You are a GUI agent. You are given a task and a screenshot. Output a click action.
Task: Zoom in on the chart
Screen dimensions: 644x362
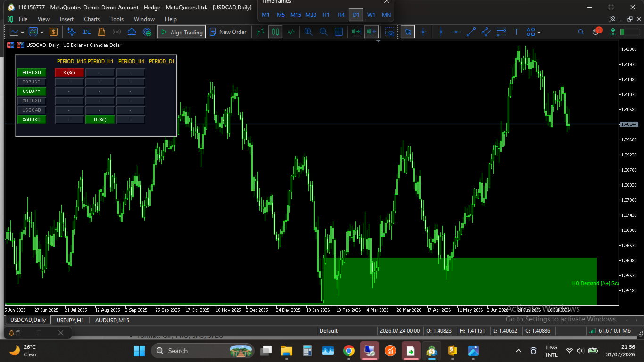[x=308, y=32]
